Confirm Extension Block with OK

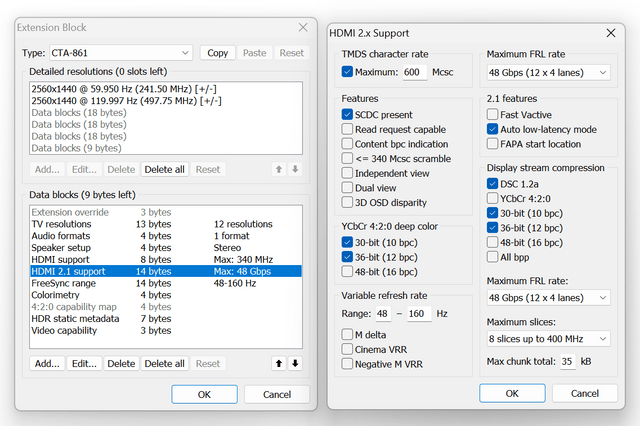pyautogui.click(x=204, y=394)
